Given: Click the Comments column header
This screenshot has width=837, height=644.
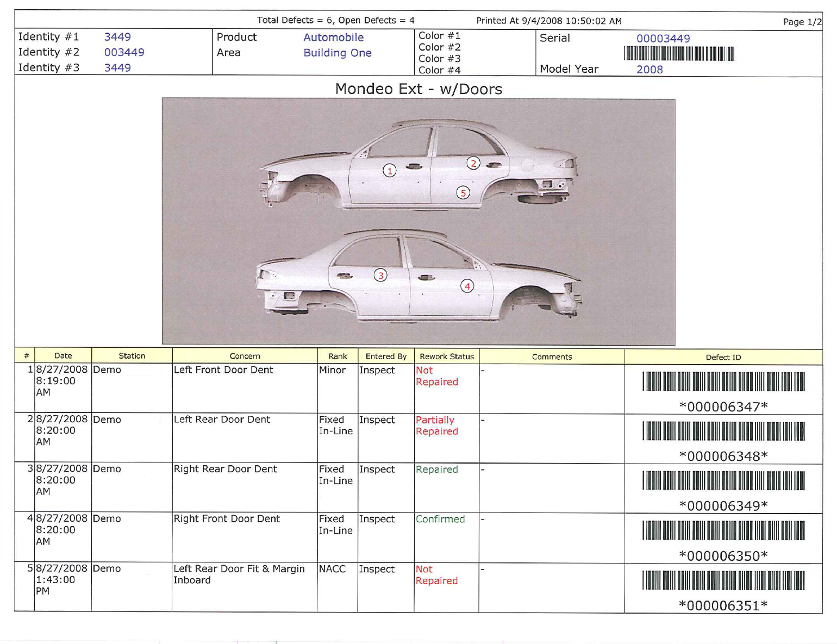Looking at the screenshot, I should [552, 357].
